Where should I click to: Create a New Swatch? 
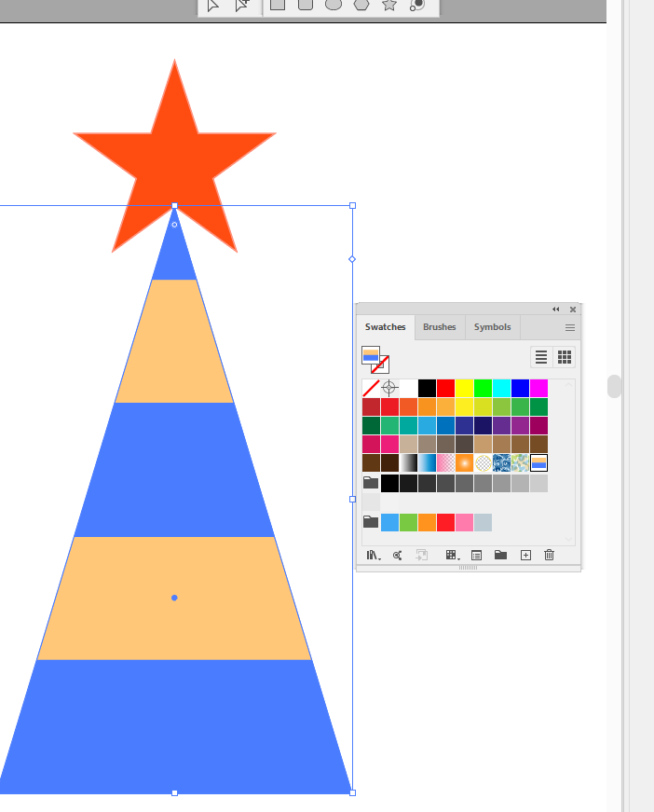click(525, 555)
